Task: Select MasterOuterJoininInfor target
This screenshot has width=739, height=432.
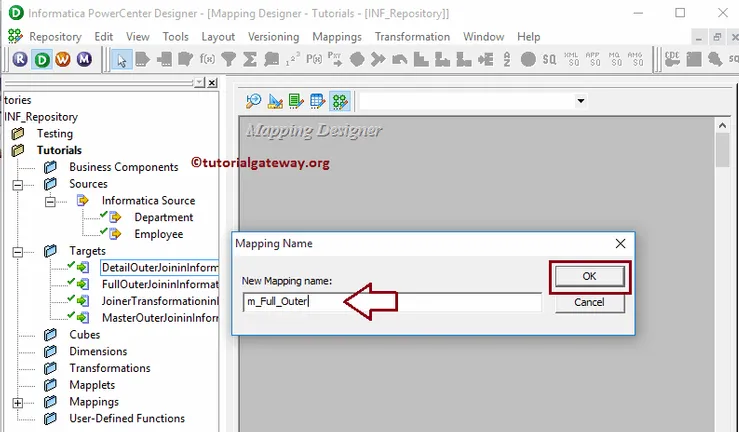Action: pyautogui.click(x=160, y=318)
